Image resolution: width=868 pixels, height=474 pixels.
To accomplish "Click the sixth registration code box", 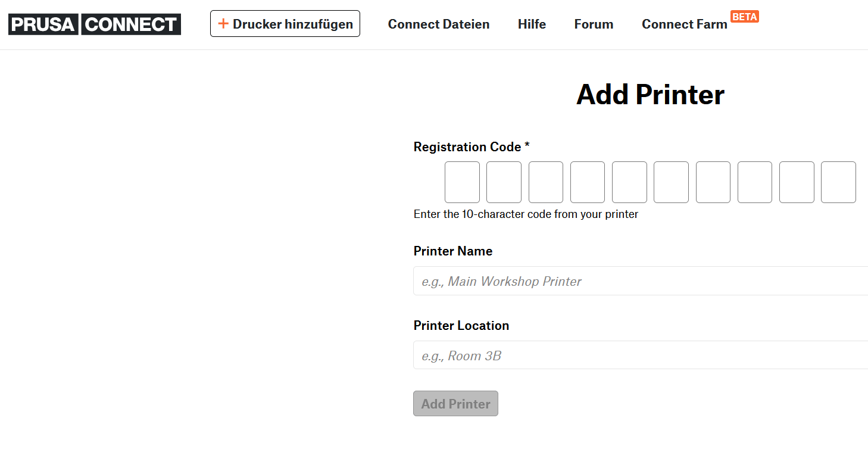I will pos(671,182).
